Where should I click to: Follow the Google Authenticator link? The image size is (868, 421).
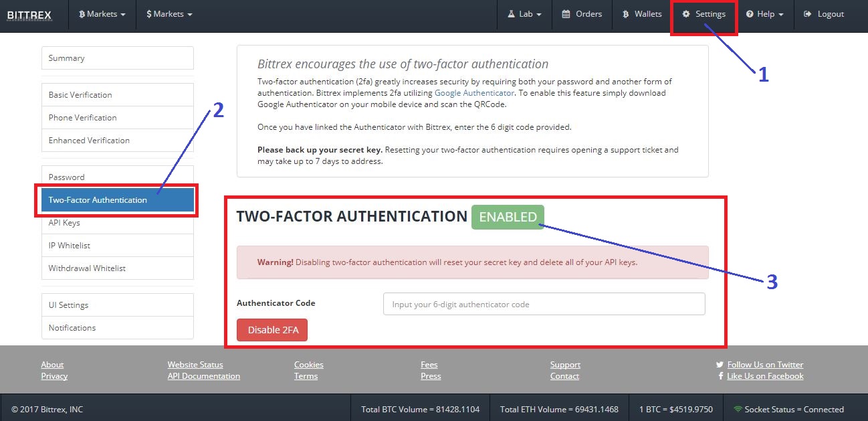pos(474,93)
